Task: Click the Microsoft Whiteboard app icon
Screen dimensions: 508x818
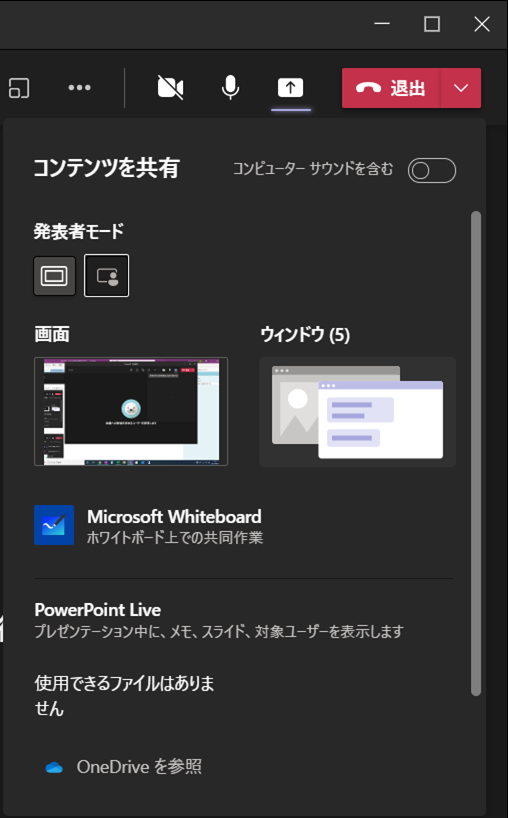Action: tap(54, 525)
